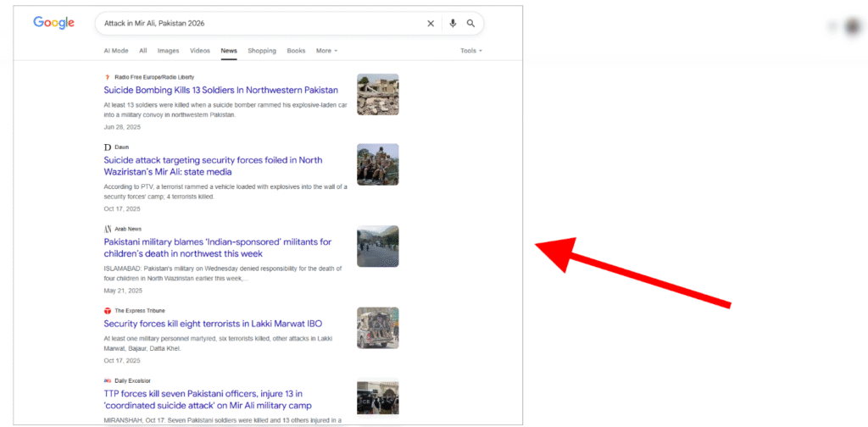Click the search input field
This screenshot has height=427, width=868.
coord(254,24)
